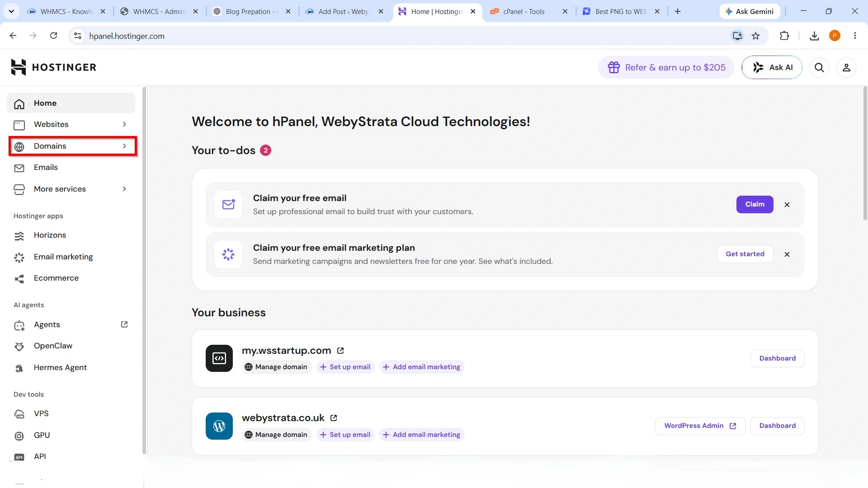The image size is (868, 488).
Task: Click the Hermes Agent icon
Action: click(x=19, y=368)
